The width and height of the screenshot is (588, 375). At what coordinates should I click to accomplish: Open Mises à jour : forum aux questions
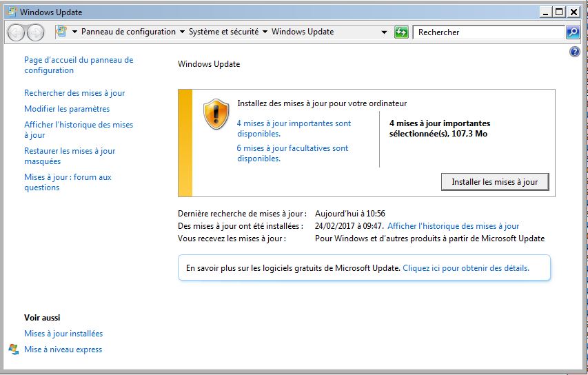(x=68, y=182)
